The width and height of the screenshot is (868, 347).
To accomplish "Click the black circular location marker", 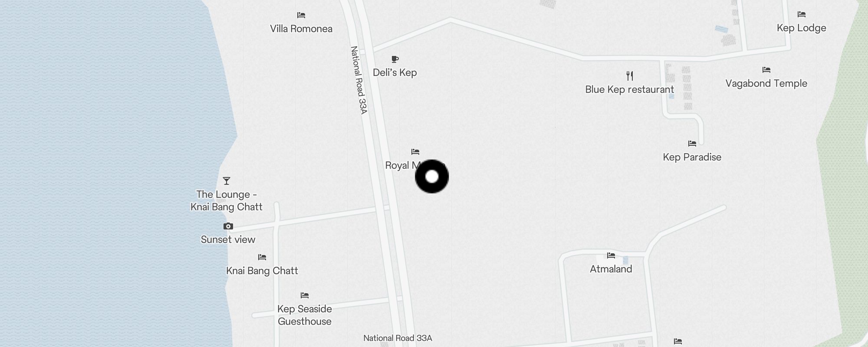I will click(x=432, y=177).
